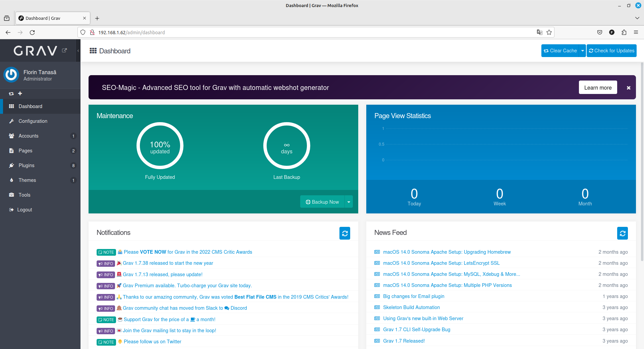
Task: Click Learn more on SEO-Magic banner
Action: pyautogui.click(x=598, y=88)
